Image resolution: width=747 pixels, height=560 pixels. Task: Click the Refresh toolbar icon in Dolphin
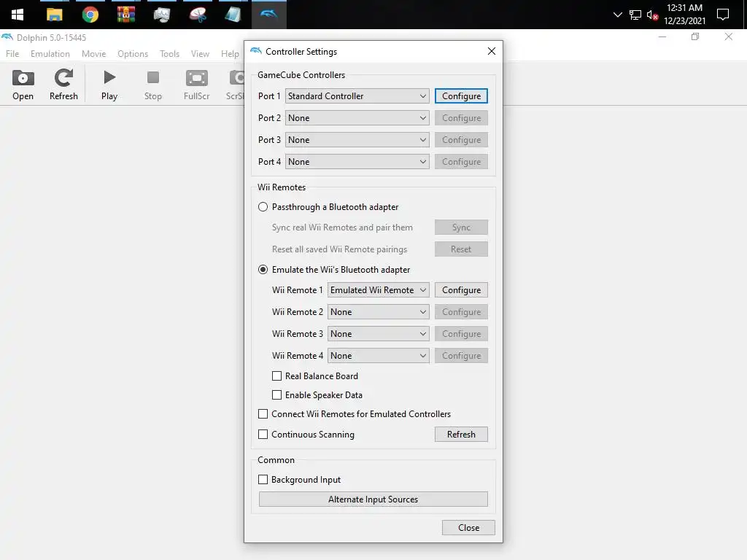(63, 85)
